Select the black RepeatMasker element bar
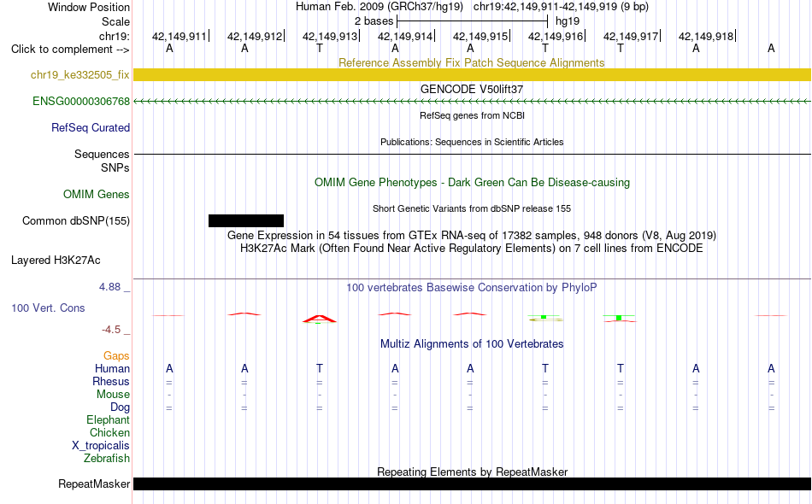 click(473, 483)
